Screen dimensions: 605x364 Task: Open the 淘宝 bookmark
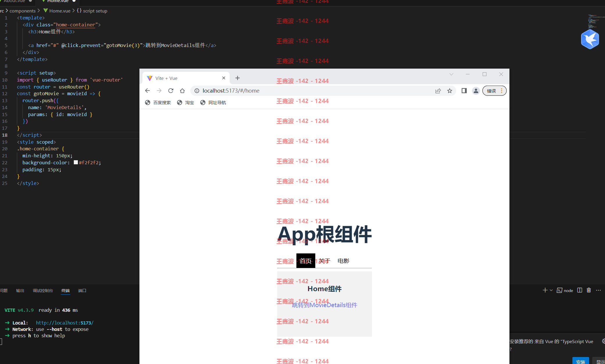point(185,102)
